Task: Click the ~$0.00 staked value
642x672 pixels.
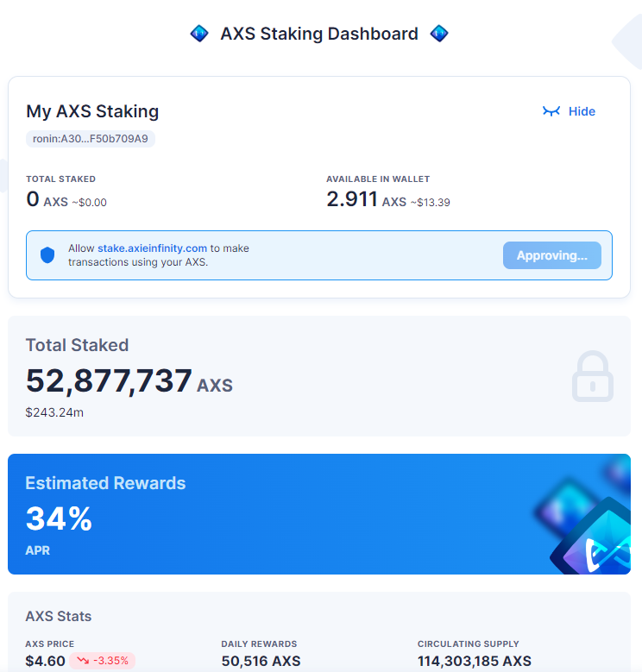Action: pyautogui.click(x=89, y=202)
